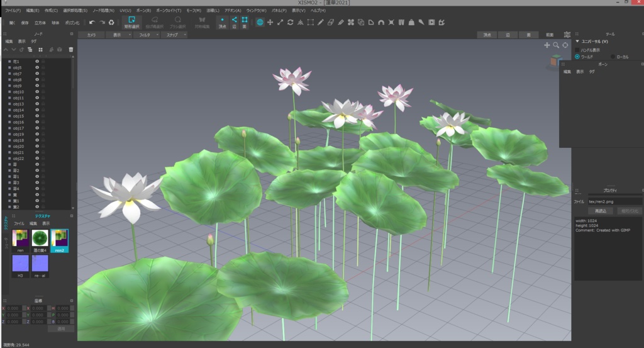Click the viewport 辺 edge filter button
Image resolution: width=644 pixels, height=348 pixels.
click(x=508, y=35)
